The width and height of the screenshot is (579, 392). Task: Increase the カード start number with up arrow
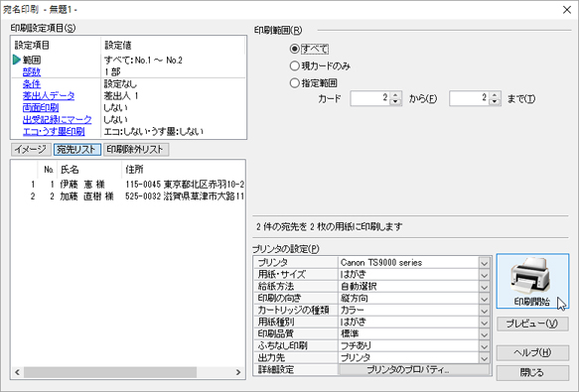click(x=395, y=95)
